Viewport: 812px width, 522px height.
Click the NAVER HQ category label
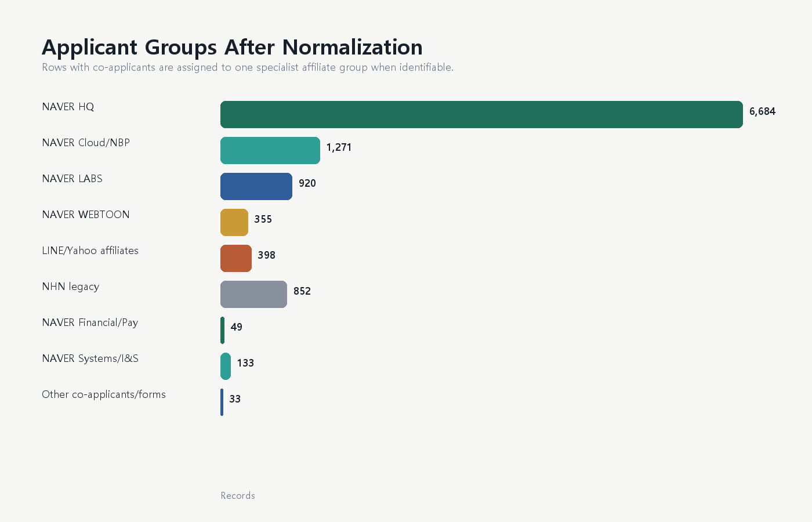[x=68, y=107]
